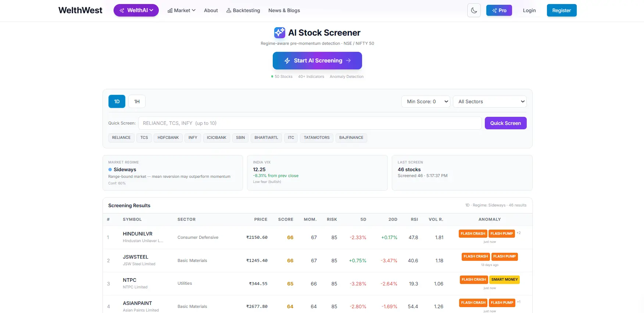Viewport: 644px width, 313px height.
Task: Select the ITC quick chip
Action: coord(291,138)
